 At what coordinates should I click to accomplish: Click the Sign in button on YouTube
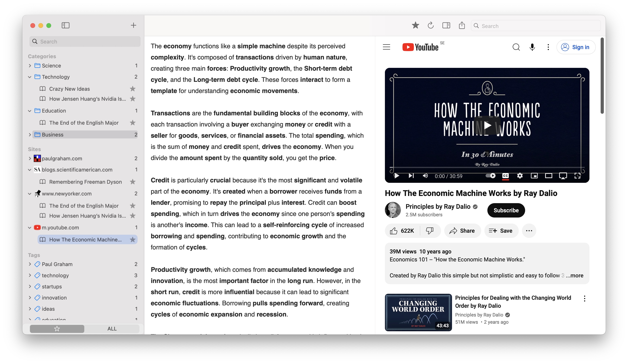click(x=576, y=47)
